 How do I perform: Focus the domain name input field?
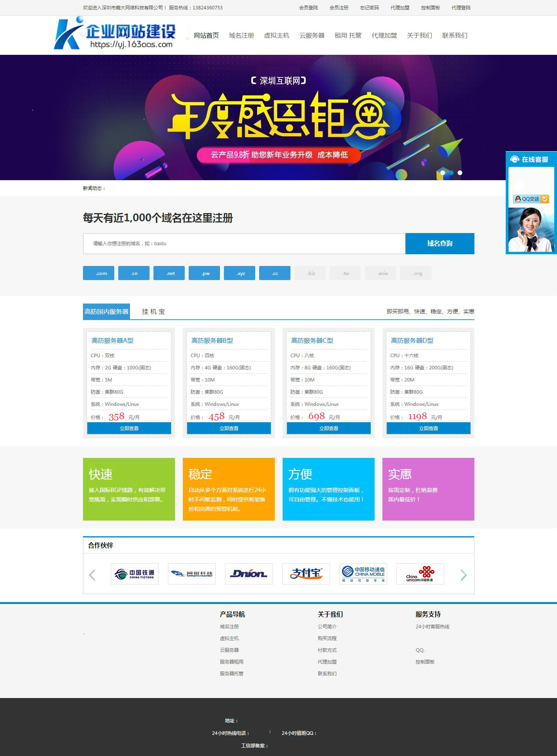point(244,243)
